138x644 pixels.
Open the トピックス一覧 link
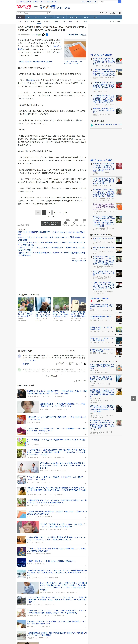[115, 21]
